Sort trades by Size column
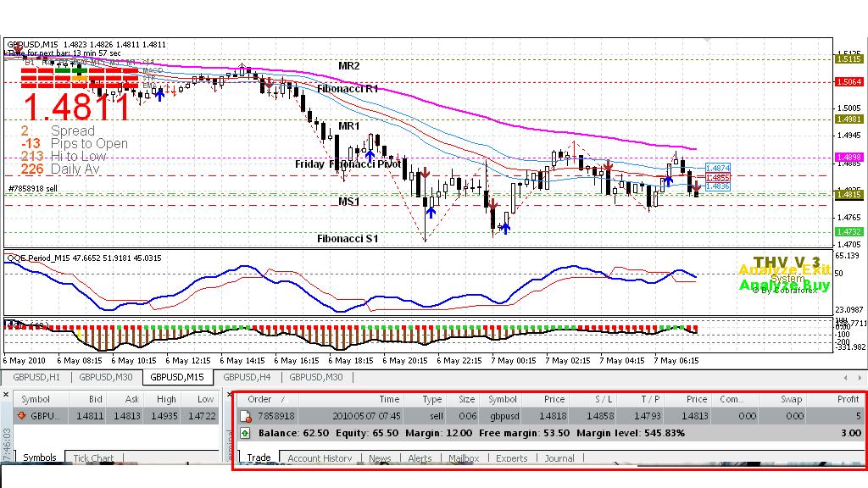The height and width of the screenshot is (488, 868). [x=462, y=399]
